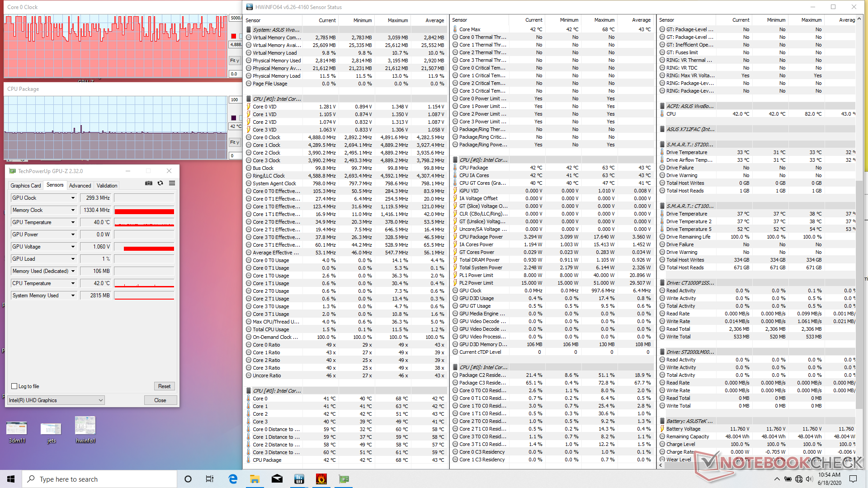
Task: Click the GPU-Z screenshot camera icon
Action: click(148, 183)
